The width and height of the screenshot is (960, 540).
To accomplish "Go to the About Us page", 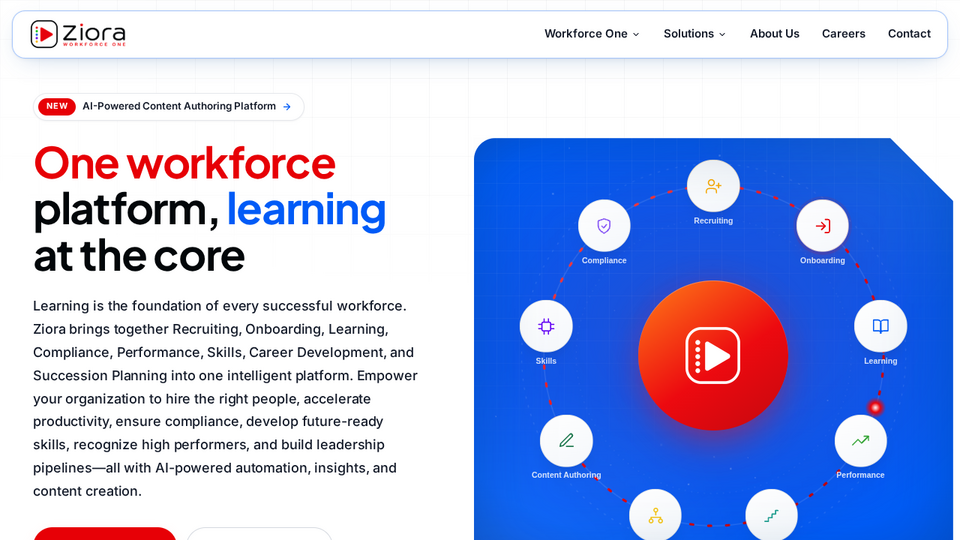I will point(774,34).
